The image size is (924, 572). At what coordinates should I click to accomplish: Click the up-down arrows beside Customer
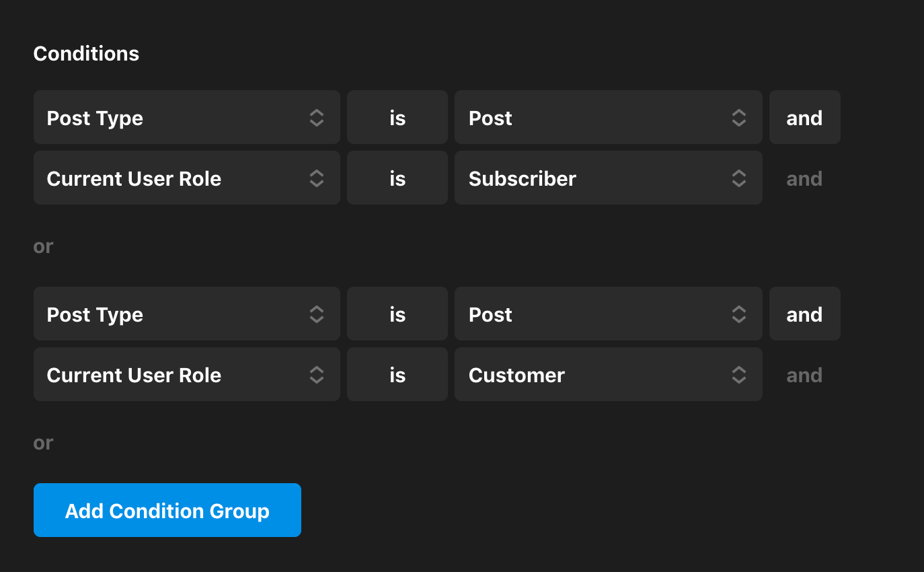(738, 375)
